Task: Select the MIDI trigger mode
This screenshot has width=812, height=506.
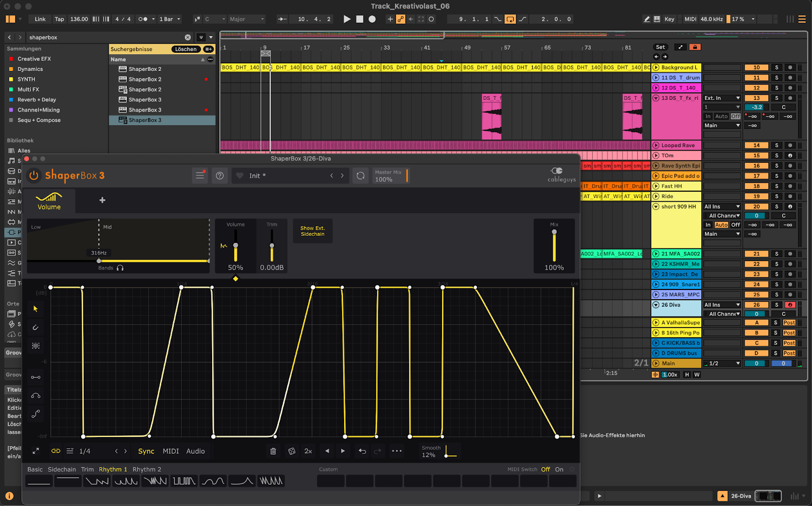Action: pyautogui.click(x=171, y=451)
